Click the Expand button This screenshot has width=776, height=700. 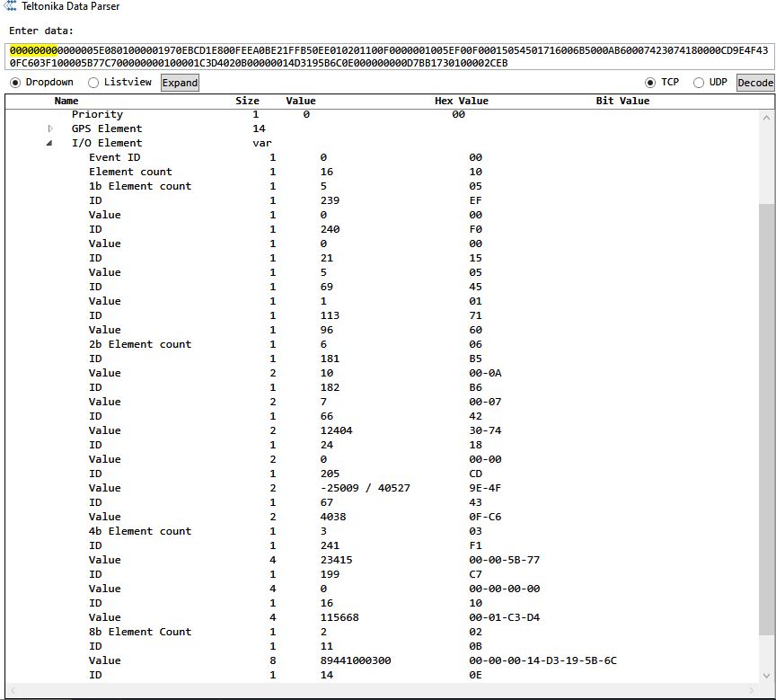click(x=181, y=83)
